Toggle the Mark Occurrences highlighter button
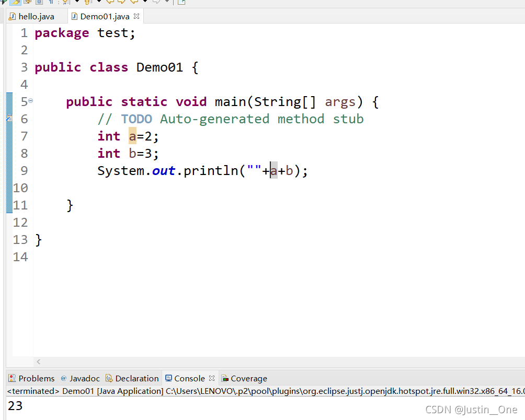 (x=15, y=2)
